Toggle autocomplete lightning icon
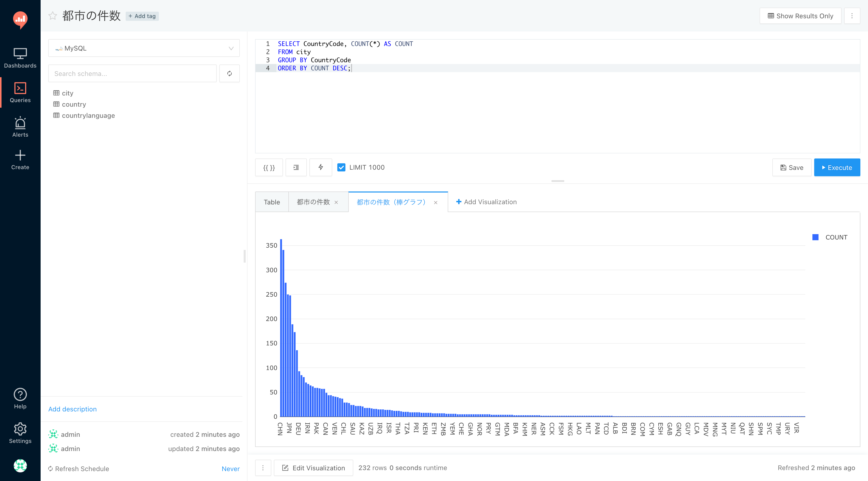This screenshot has width=868, height=481. click(x=321, y=168)
